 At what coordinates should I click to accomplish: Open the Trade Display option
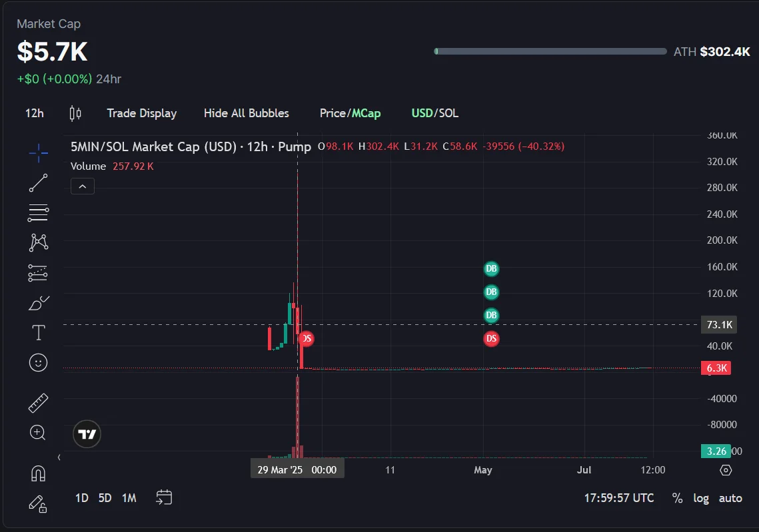click(x=142, y=113)
